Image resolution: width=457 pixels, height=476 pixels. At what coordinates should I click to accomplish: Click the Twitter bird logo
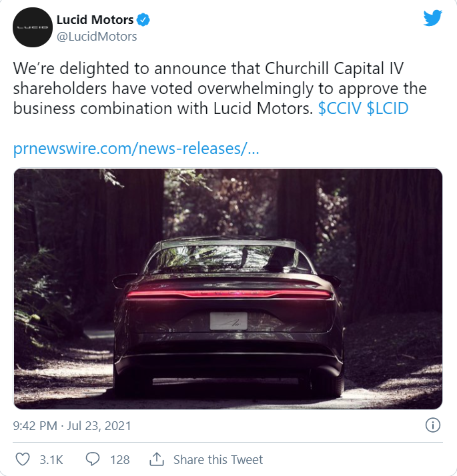click(433, 19)
